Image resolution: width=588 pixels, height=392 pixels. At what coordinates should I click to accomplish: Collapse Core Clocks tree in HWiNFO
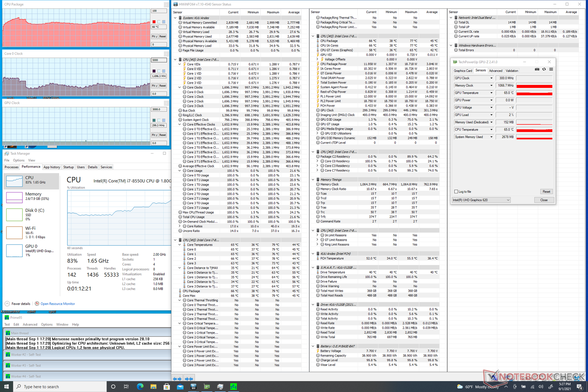[180, 88]
